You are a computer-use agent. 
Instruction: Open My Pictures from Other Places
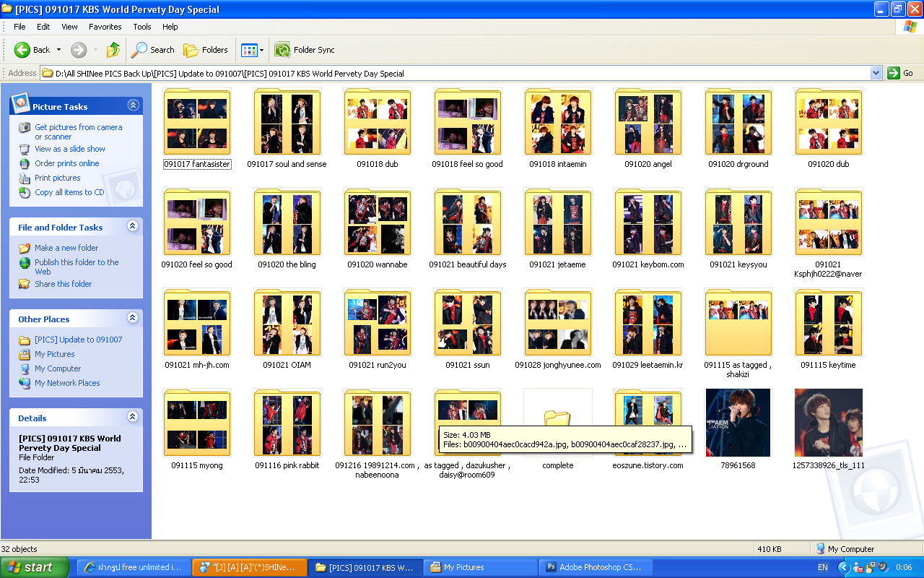[55, 354]
